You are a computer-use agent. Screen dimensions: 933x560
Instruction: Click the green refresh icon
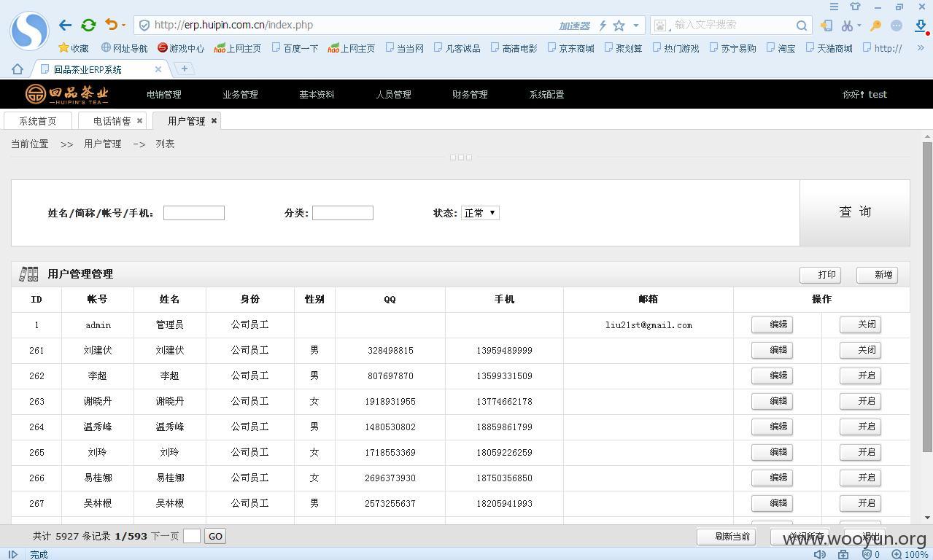(x=88, y=25)
